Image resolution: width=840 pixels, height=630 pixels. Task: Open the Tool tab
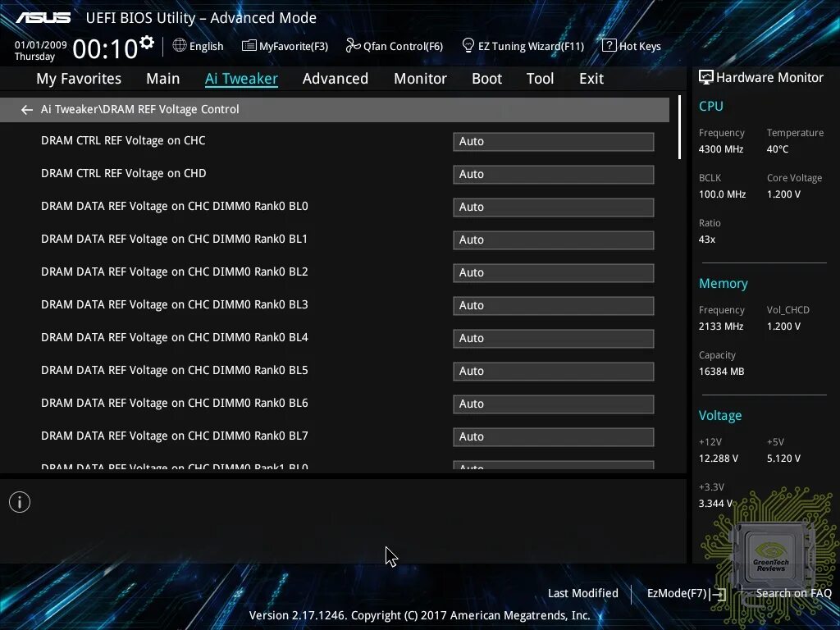540,79
